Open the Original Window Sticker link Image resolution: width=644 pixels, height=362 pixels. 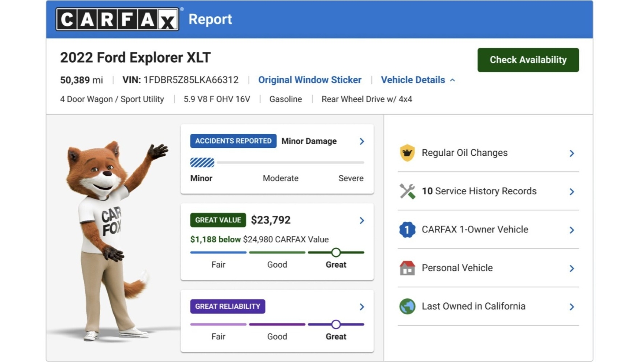[x=310, y=80]
